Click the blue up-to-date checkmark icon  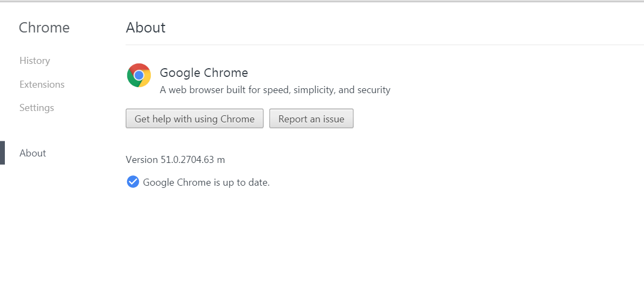pos(132,182)
